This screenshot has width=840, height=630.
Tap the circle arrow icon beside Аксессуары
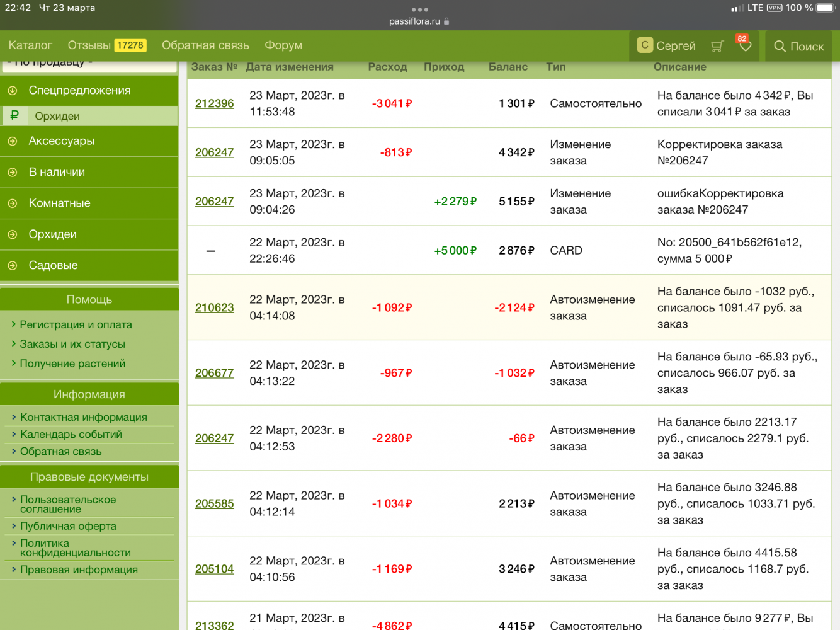tap(13, 141)
